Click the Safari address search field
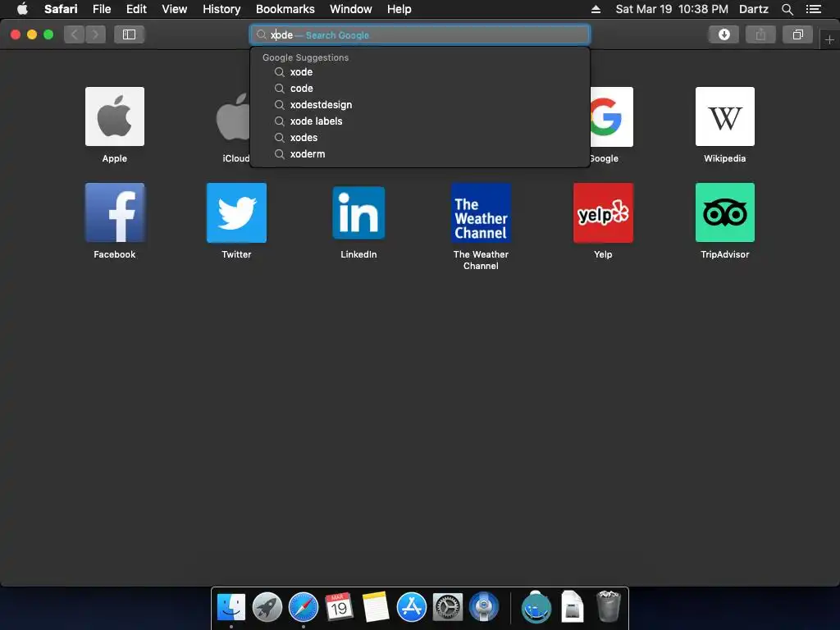This screenshot has height=630, width=840. (419, 34)
